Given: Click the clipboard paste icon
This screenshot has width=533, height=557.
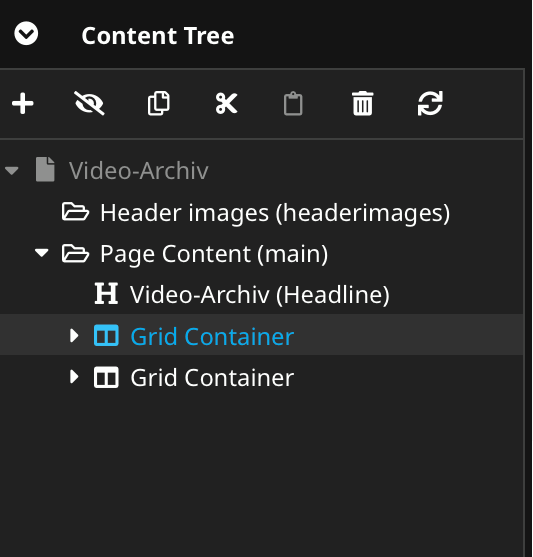Looking at the screenshot, I should pyautogui.click(x=293, y=103).
